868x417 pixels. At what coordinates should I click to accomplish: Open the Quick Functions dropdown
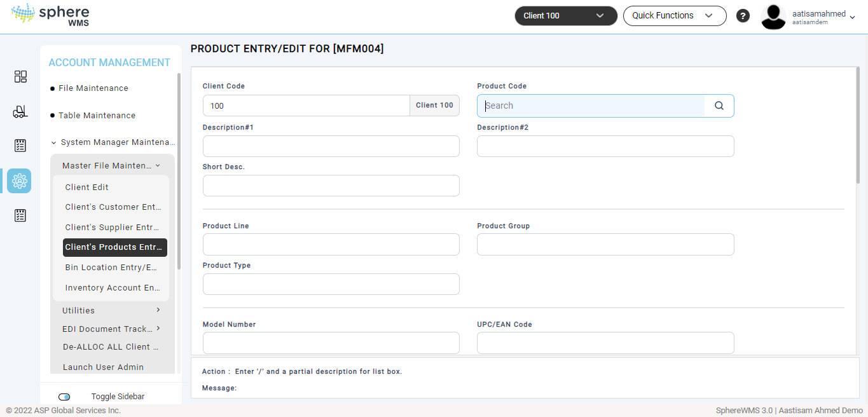675,16
